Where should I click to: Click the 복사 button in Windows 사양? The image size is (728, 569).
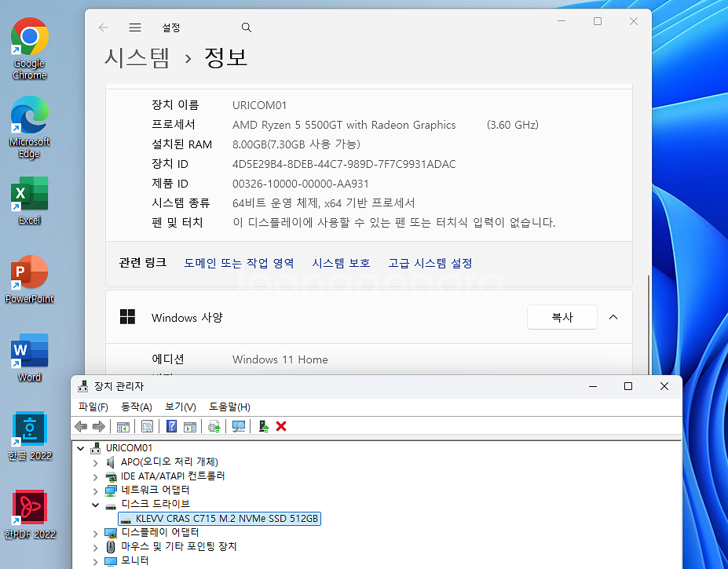pos(562,317)
